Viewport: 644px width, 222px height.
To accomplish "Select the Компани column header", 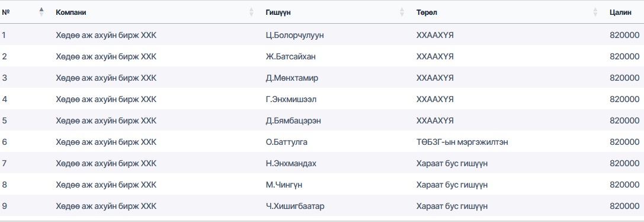I will [71, 12].
